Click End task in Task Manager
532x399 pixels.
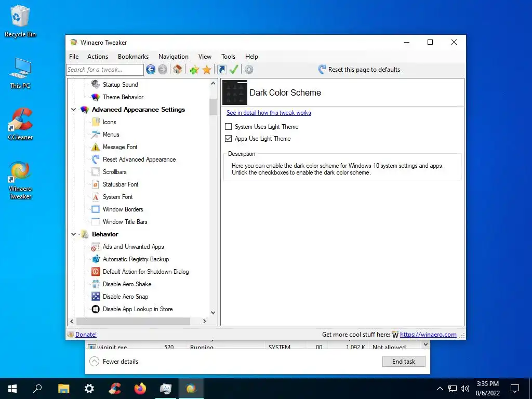coord(404,362)
